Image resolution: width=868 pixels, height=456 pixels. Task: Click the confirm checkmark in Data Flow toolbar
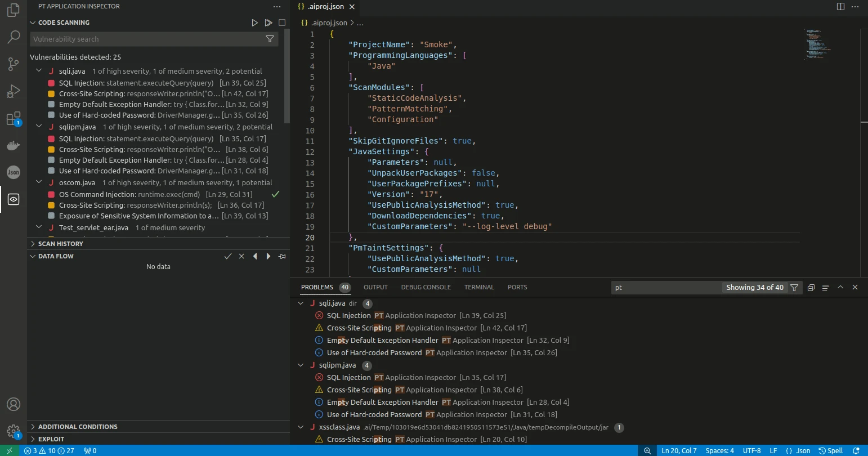click(x=228, y=256)
